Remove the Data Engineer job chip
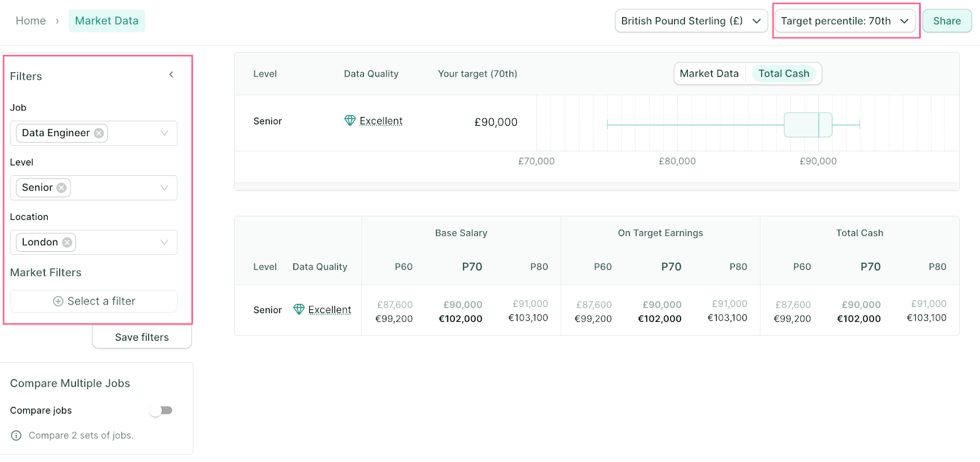The width and height of the screenshot is (980, 462). click(x=99, y=133)
